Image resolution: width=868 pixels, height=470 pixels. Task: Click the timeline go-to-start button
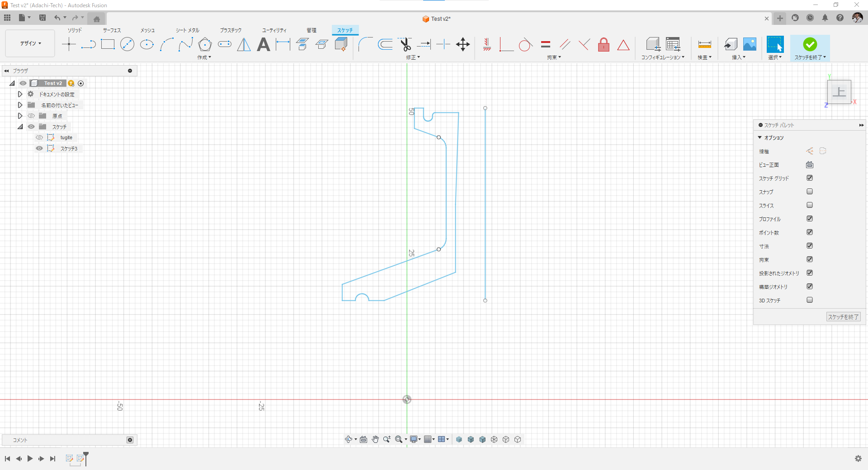(x=7, y=459)
